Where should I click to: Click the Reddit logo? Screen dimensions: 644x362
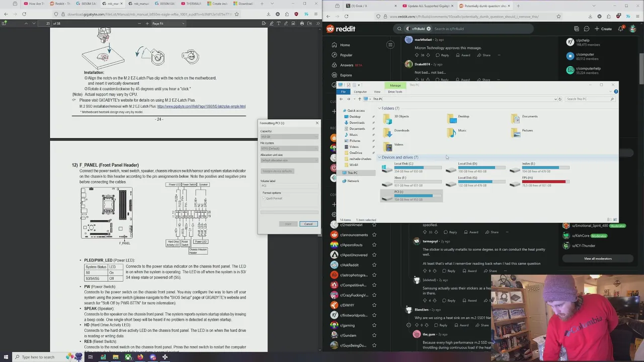[x=341, y=29]
